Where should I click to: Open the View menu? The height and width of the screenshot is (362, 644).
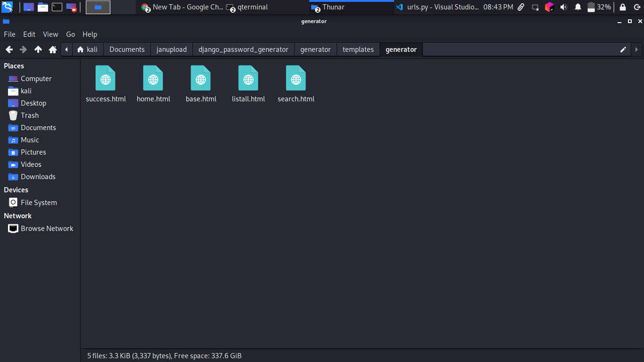tap(50, 34)
